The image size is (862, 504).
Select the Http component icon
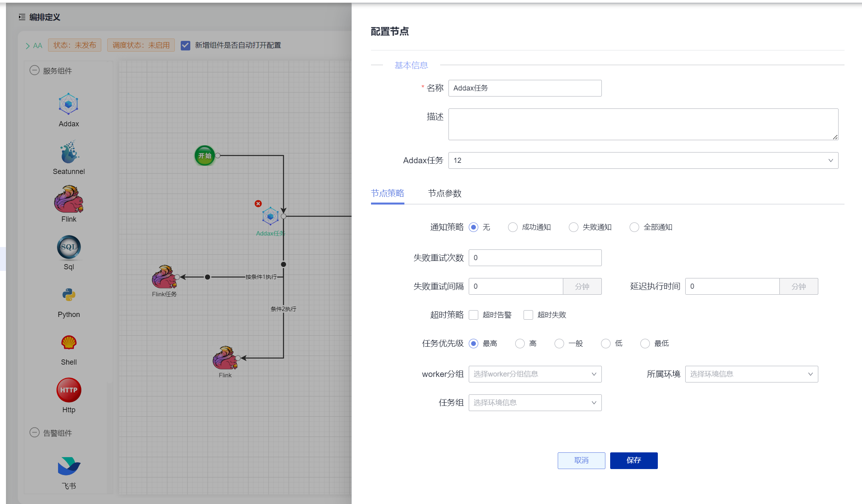pos(69,390)
